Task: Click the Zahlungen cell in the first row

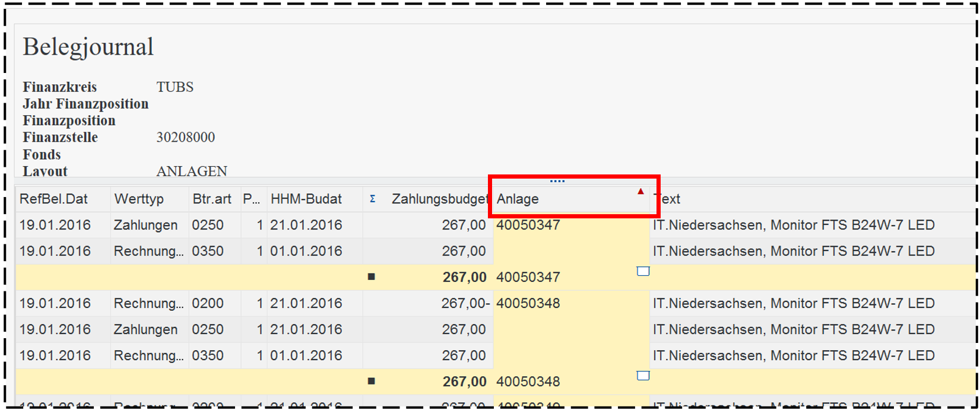Action: tap(145, 225)
